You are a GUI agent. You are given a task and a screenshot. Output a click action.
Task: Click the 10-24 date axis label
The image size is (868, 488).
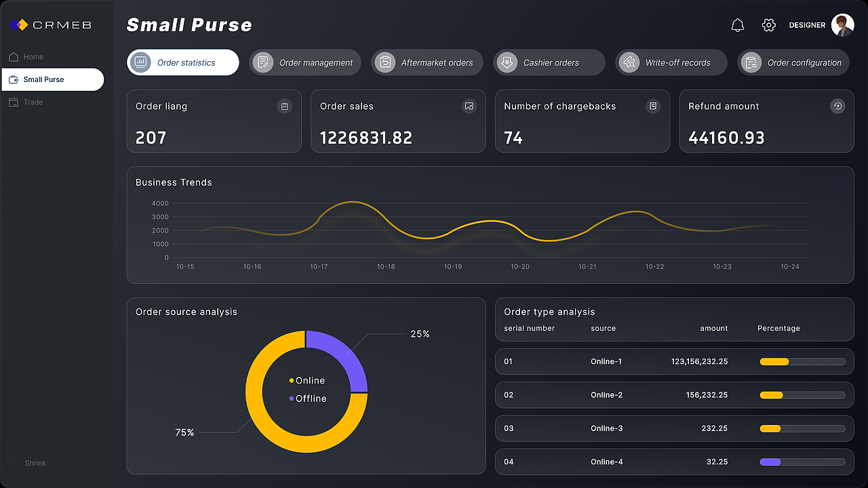click(790, 267)
